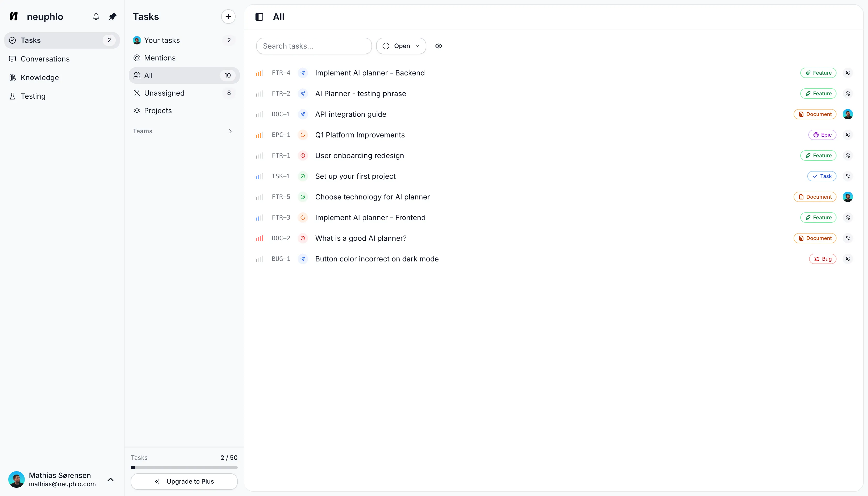Click the Search tasks input field
The height and width of the screenshot is (496, 868).
pos(313,46)
